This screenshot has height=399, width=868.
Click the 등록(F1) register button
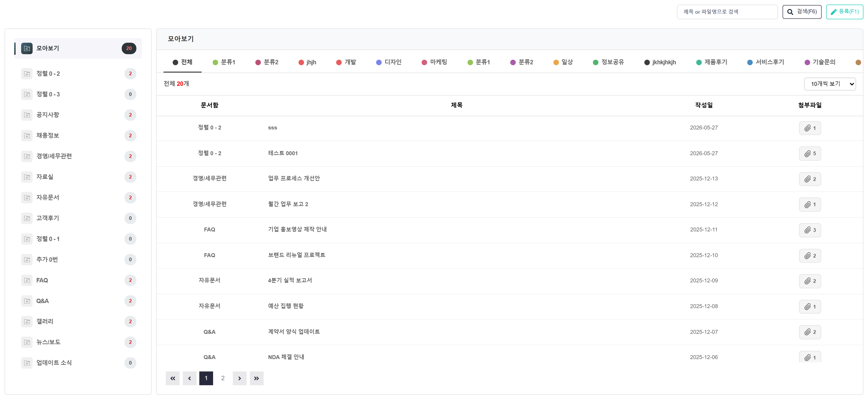point(844,12)
